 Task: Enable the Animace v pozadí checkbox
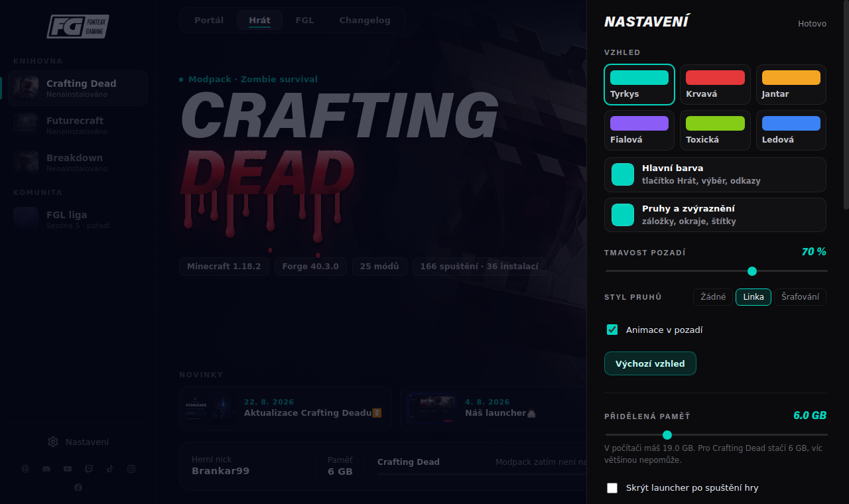click(612, 330)
